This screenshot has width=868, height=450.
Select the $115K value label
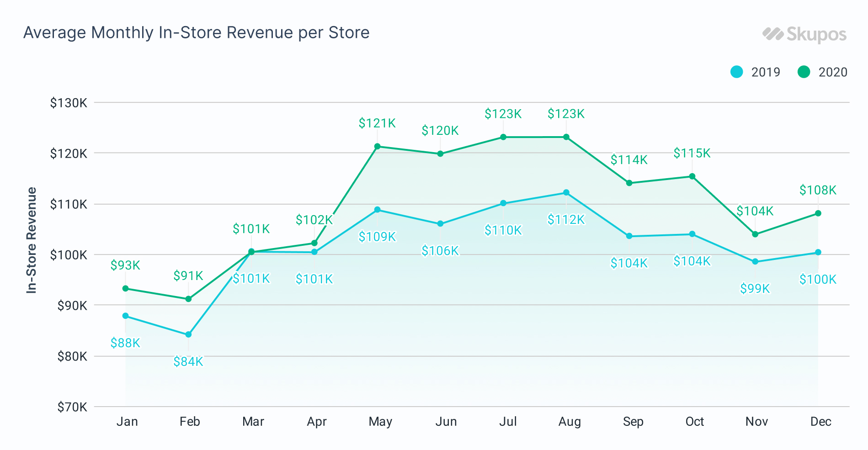(x=692, y=153)
